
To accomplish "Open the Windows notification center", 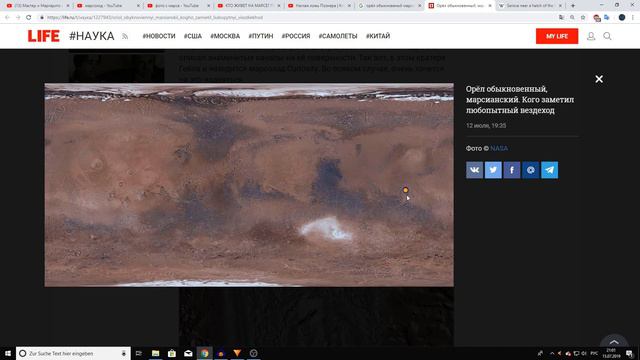I will 629,353.
